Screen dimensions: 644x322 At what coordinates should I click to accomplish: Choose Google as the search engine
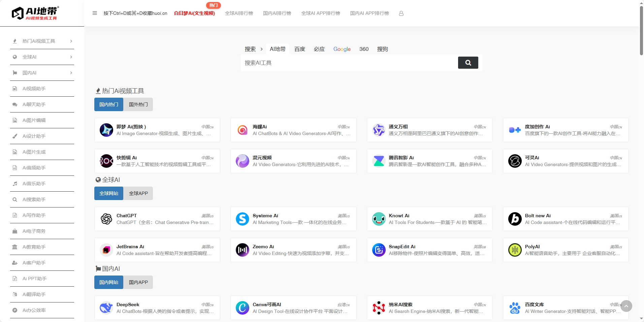pyautogui.click(x=342, y=49)
